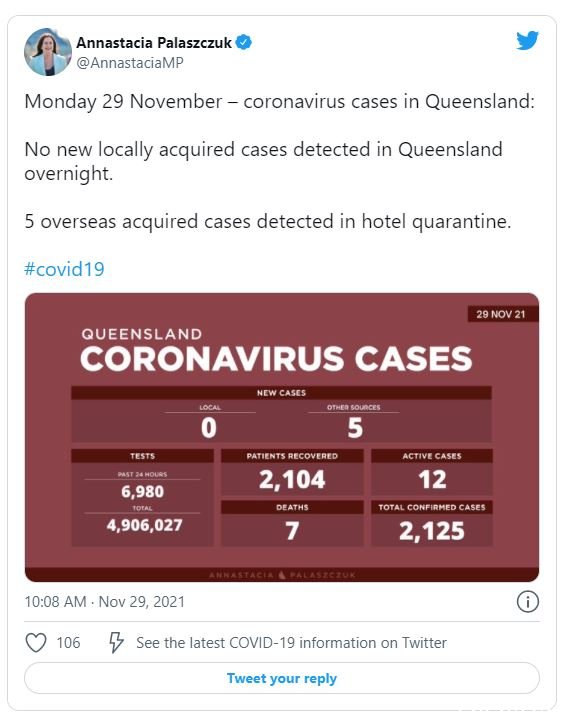Open Annastacia Palaszczuk's profile avatar
569x723 pixels.
48,52
